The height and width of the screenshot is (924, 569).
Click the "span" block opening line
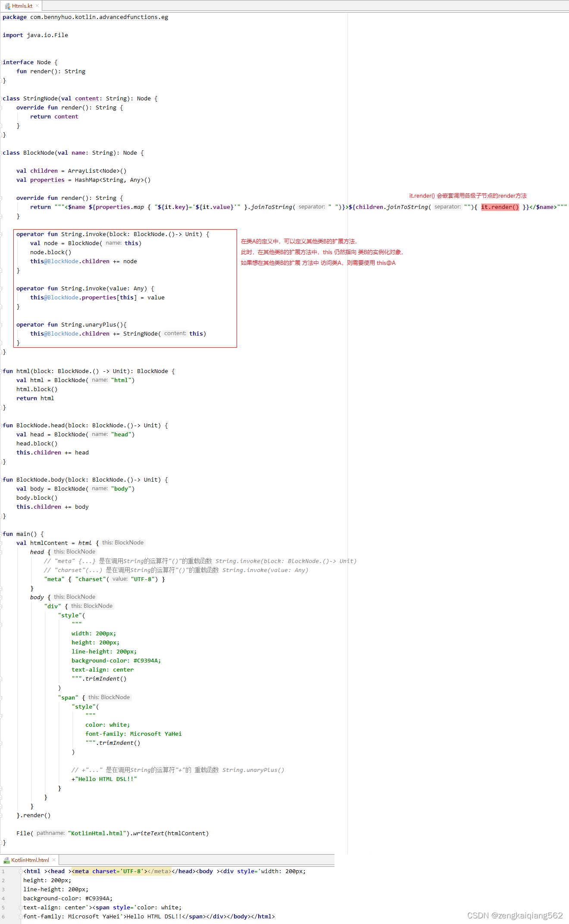(x=72, y=697)
